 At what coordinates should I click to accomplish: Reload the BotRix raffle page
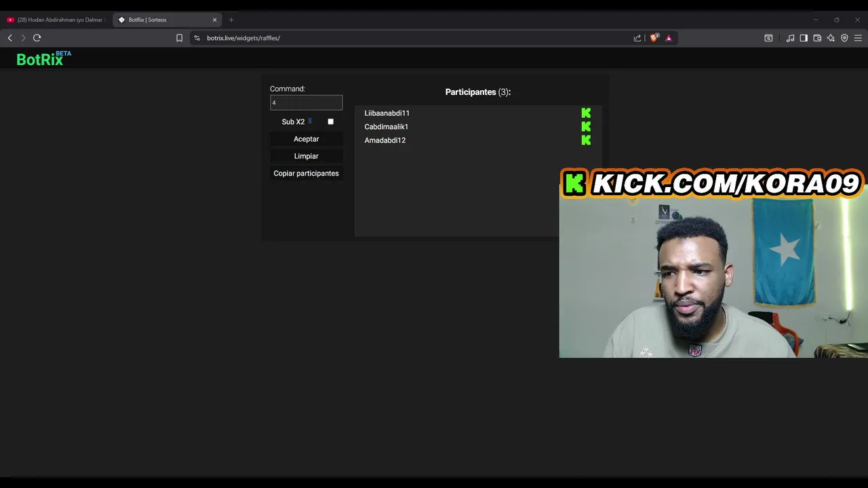coord(37,38)
